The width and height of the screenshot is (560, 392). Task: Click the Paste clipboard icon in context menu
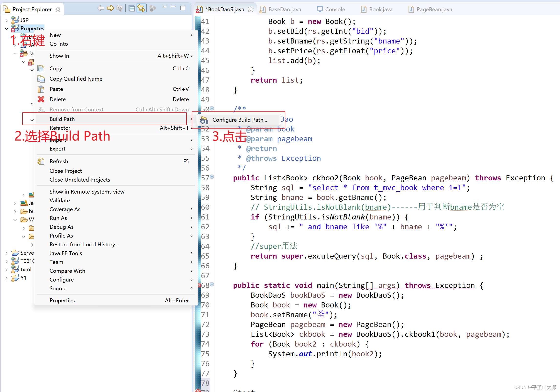point(41,89)
